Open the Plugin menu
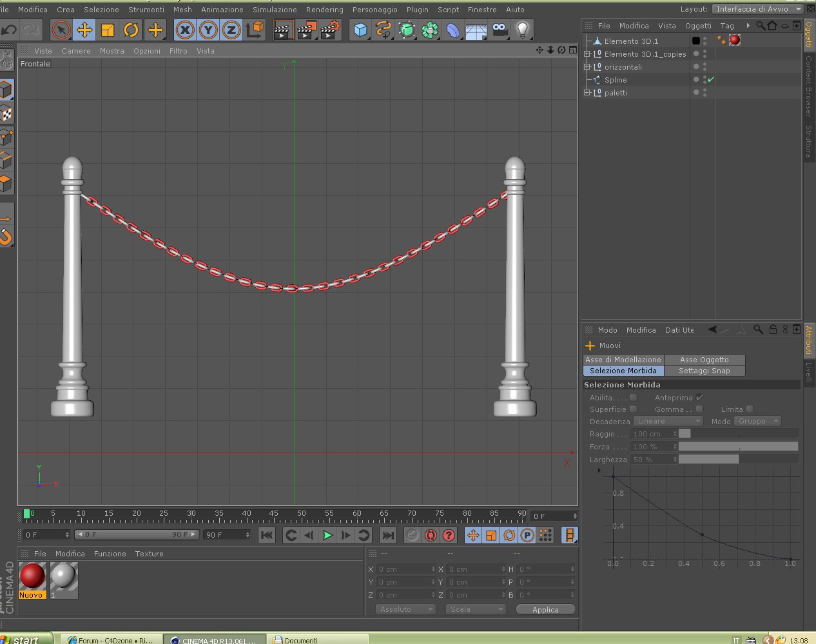The height and width of the screenshot is (644, 816). tap(418, 10)
